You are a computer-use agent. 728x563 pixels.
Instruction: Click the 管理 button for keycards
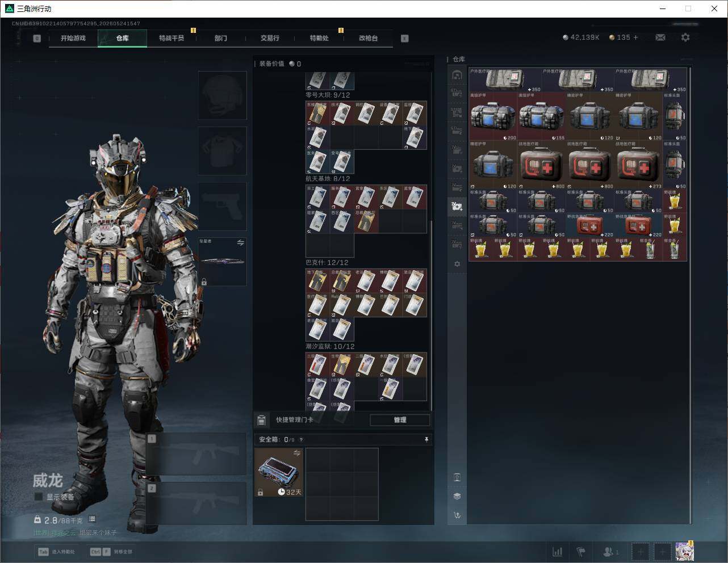pyautogui.click(x=400, y=420)
